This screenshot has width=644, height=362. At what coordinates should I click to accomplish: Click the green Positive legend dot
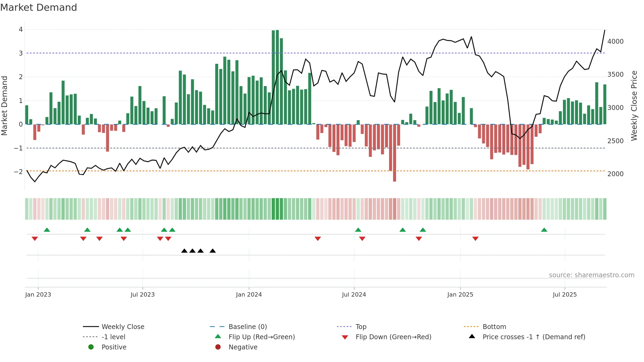[91, 347]
